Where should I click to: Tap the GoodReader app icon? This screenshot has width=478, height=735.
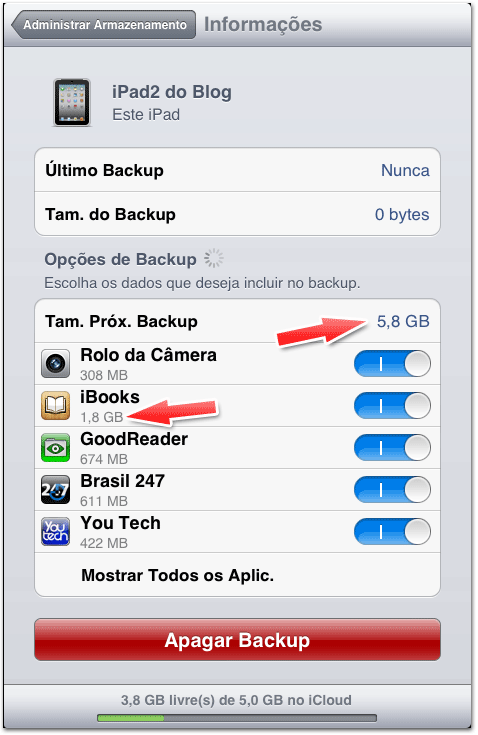point(55,448)
